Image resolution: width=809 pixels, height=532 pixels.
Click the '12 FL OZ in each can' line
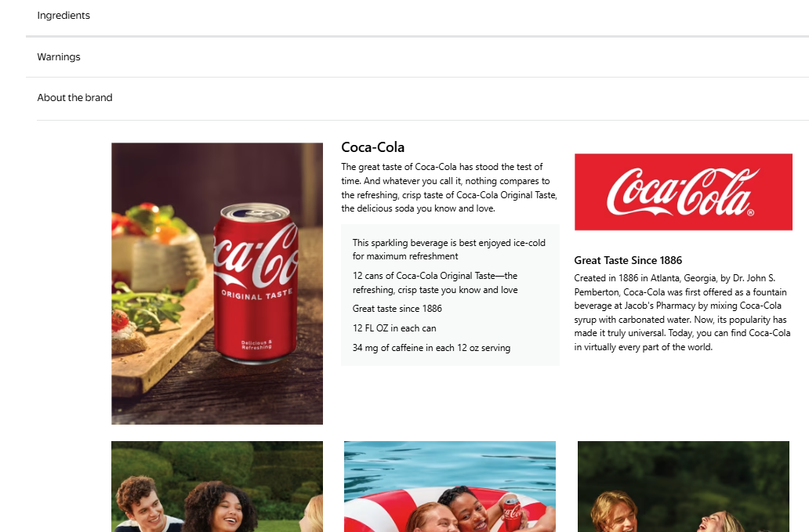coord(394,328)
